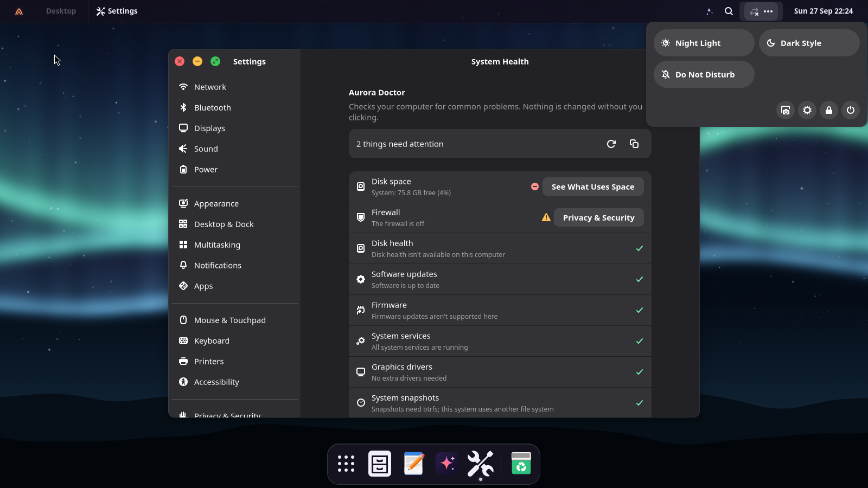
Task: Open the clock showing Sun 27 Sep 22:24
Action: [x=824, y=11]
